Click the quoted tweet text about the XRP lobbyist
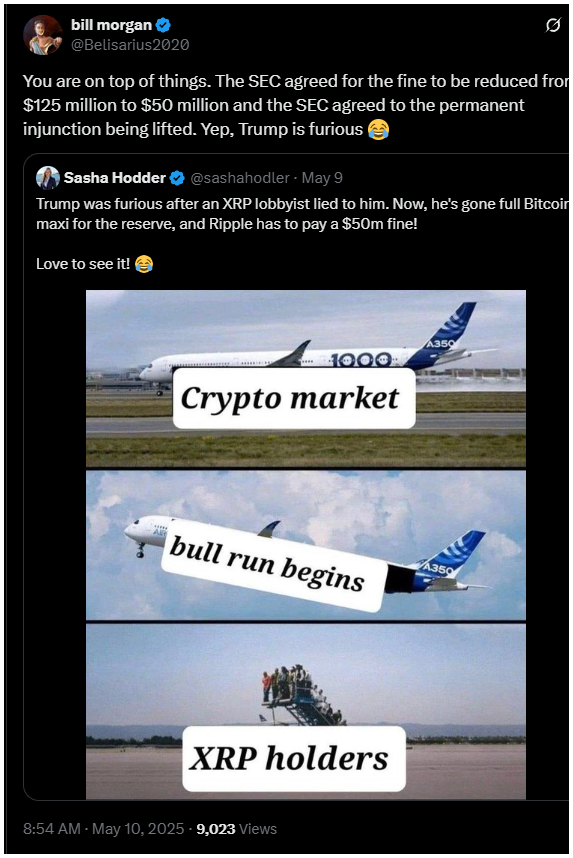 tap(302, 214)
